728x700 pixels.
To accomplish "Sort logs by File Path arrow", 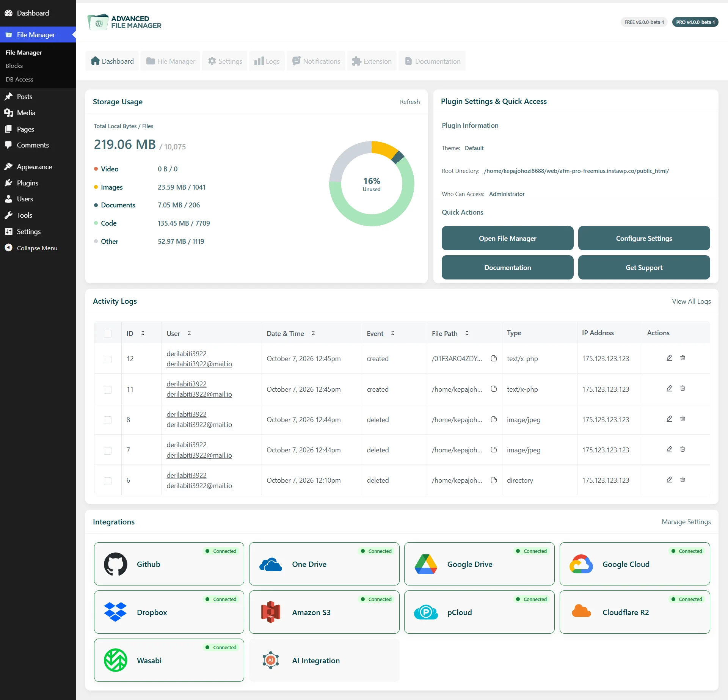I will click(x=467, y=333).
